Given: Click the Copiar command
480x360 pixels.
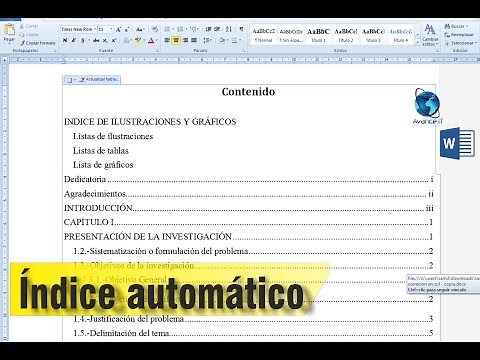Looking at the screenshot, I should pos(30,34).
